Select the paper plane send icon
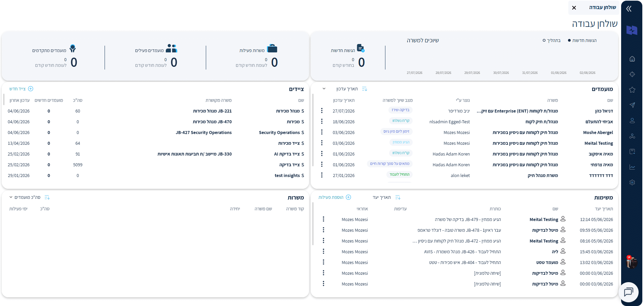The image size is (644, 306). coord(632,105)
